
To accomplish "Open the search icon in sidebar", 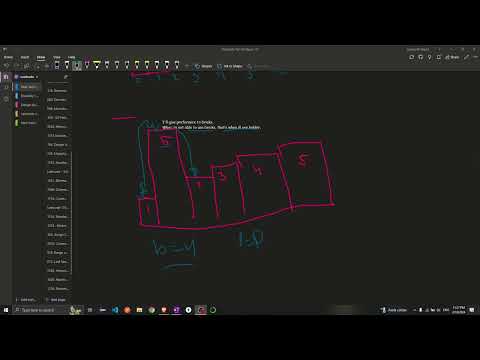I will point(6,88).
